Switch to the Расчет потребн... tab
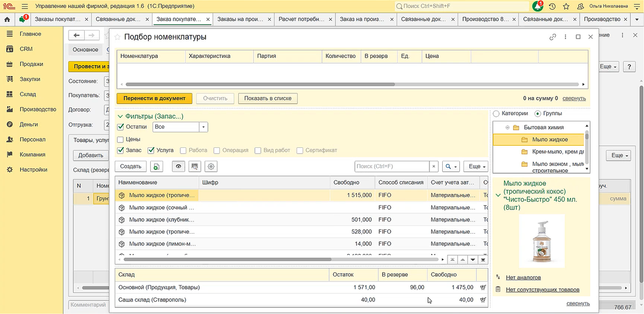This screenshot has height=314, width=644. click(x=302, y=19)
